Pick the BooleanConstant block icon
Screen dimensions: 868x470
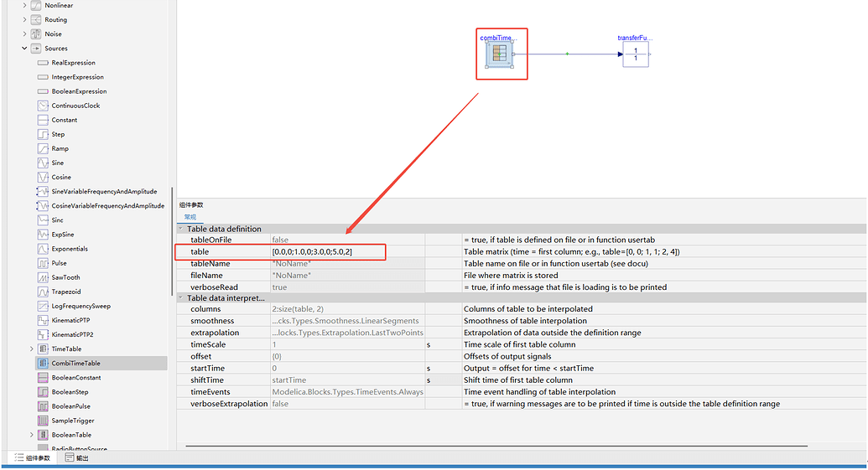[43, 378]
